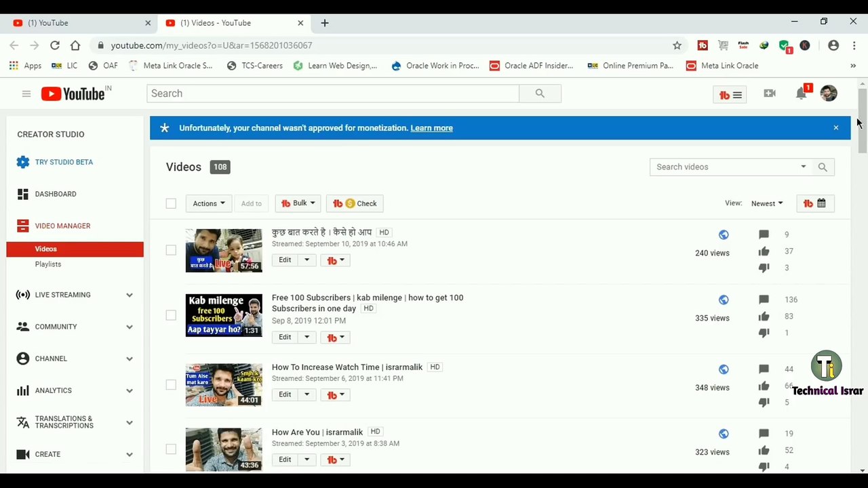The width and height of the screenshot is (868, 488).
Task: Open the Chrome profile icon
Action: tap(833, 45)
